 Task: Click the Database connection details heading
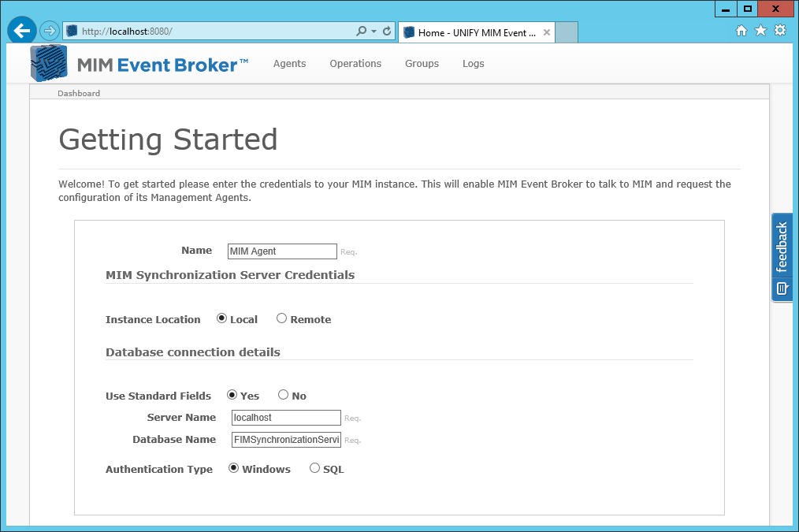click(x=193, y=352)
